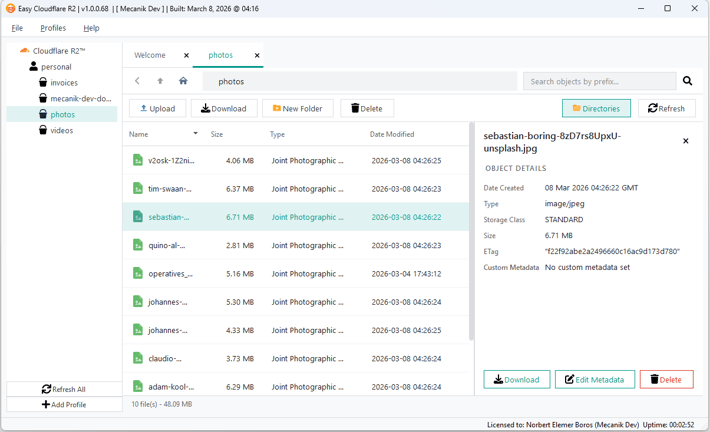Select the photos bucket in sidebar

click(62, 115)
